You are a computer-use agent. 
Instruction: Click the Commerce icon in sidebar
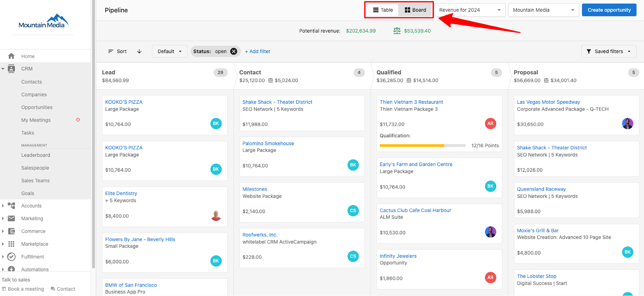[11, 231]
